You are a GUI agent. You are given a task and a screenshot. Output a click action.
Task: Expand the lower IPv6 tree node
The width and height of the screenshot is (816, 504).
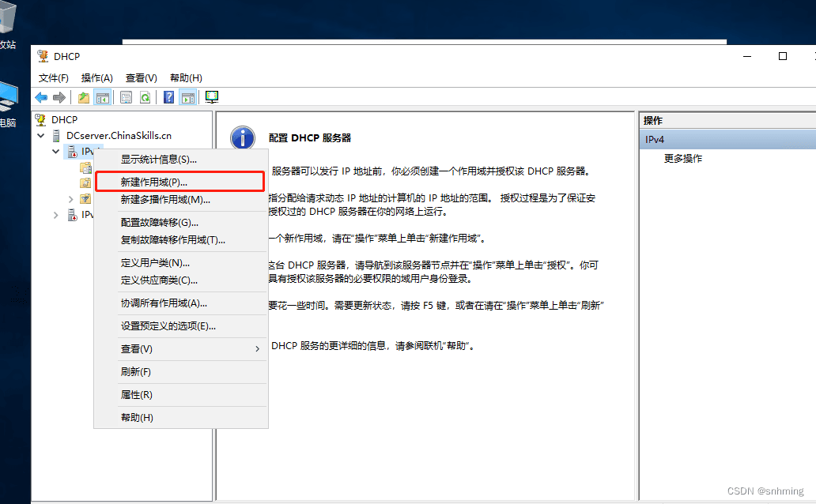(55, 215)
